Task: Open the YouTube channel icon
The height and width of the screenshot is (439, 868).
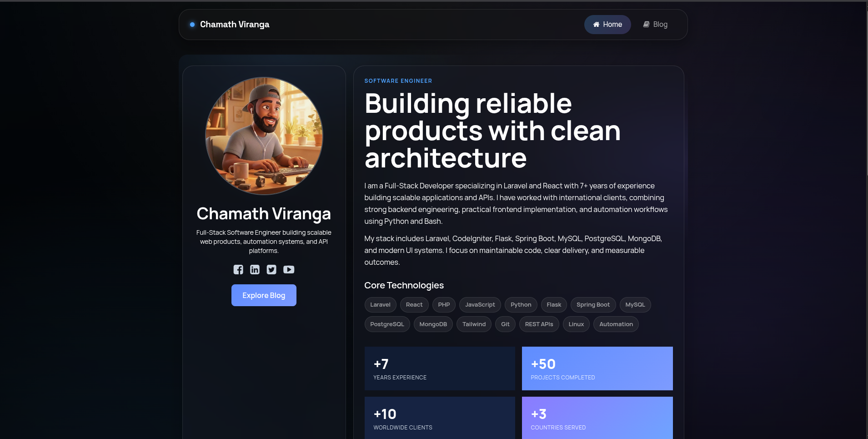Action: pos(289,270)
